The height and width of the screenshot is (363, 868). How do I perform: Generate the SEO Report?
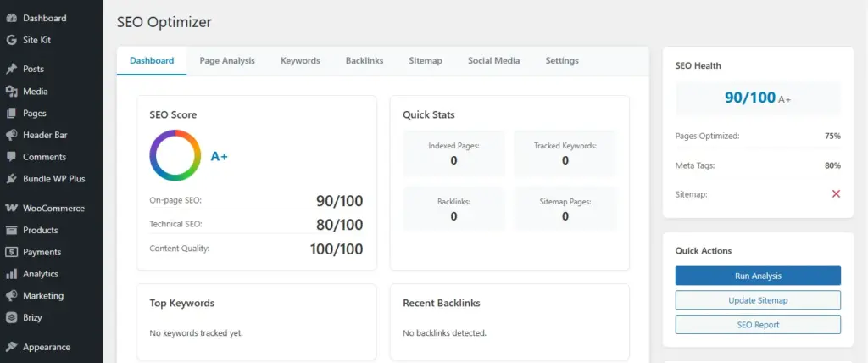pyautogui.click(x=758, y=324)
